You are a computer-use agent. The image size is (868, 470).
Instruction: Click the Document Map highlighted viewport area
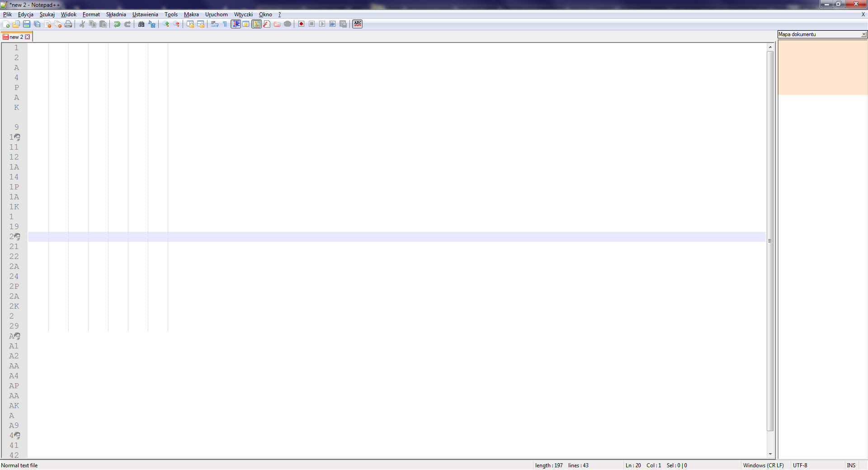[x=823, y=67]
